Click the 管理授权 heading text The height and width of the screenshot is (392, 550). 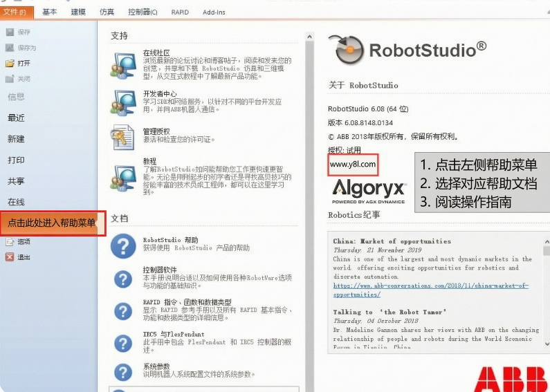tap(156, 131)
